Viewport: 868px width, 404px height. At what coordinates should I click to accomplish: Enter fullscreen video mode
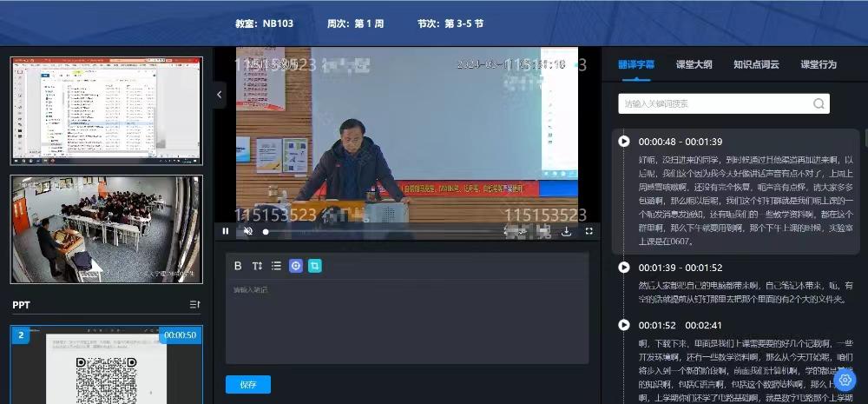[589, 231]
